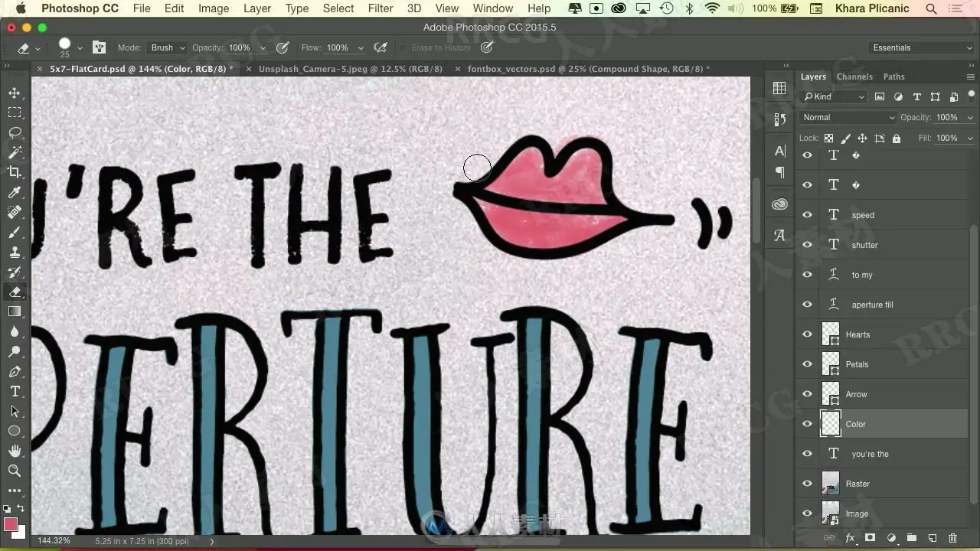Open the eraser Mode dropdown
Screen dimensions: 980x551
pyautogui.click(x=167, y=47)
